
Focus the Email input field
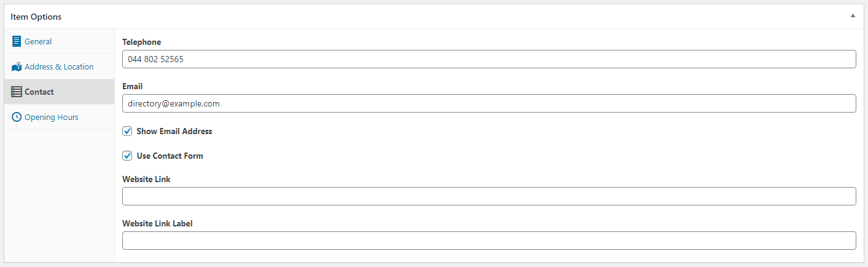coord(489,103)
